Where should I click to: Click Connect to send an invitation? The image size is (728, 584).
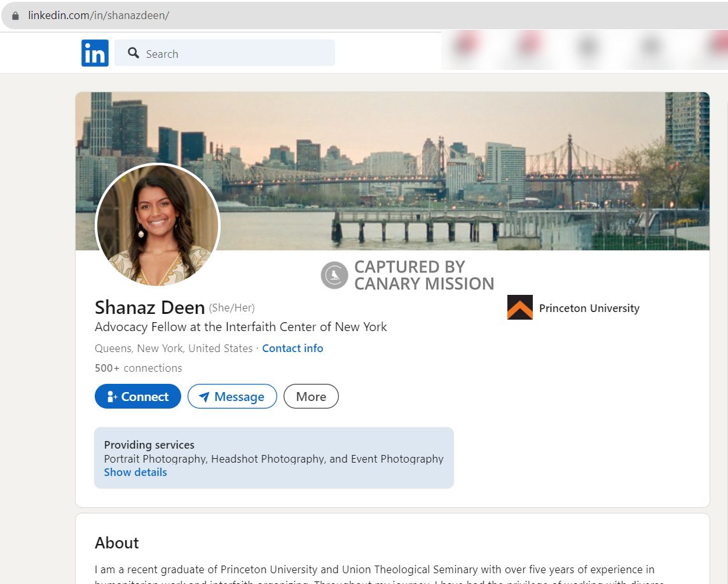click(138, 396)
